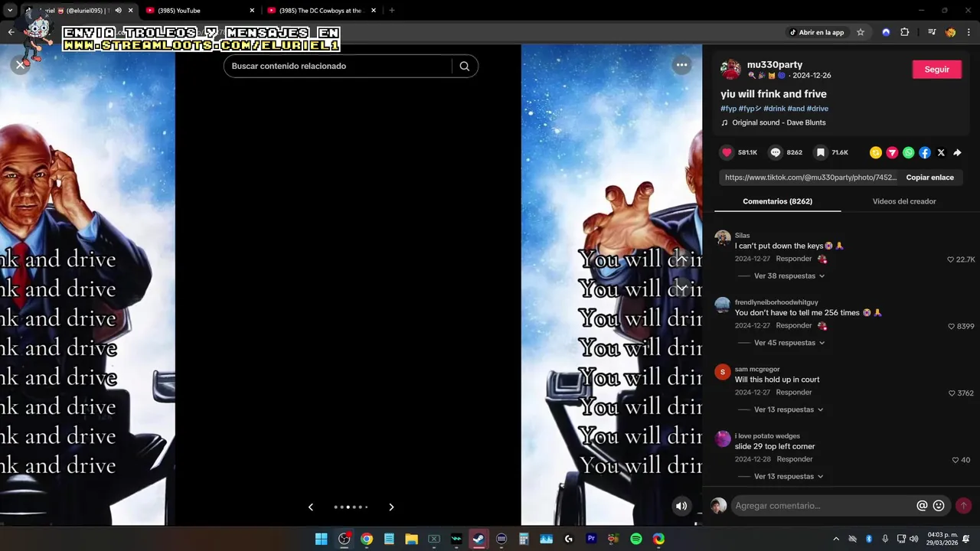Go to the previous slide arrow
This screenshot has height=551, width=980.
click(310, 507)
